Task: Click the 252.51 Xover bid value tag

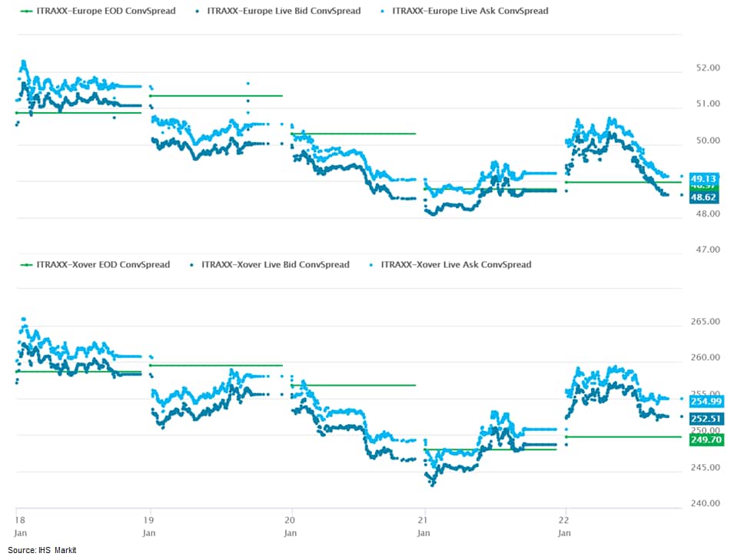Action: tap(706, 419)
